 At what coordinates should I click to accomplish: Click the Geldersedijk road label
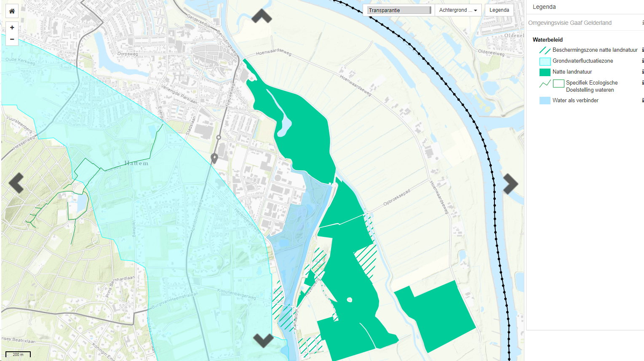[x=198, y=22]
